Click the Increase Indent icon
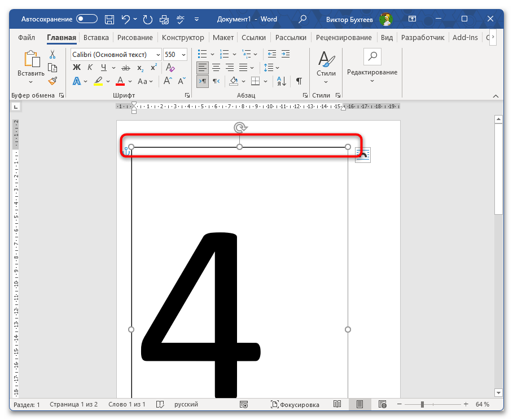The height and width of the screenshot is (420, 513). [x=286, y=54]
